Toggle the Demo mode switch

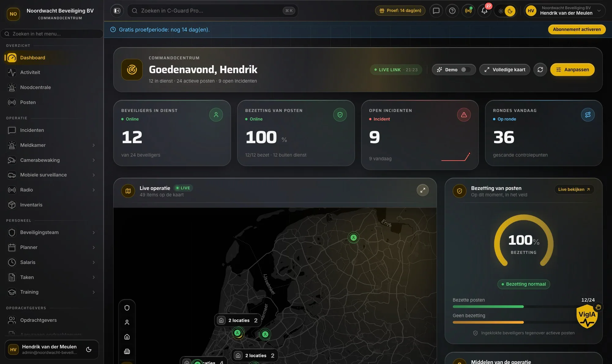(x=466, y=70)
